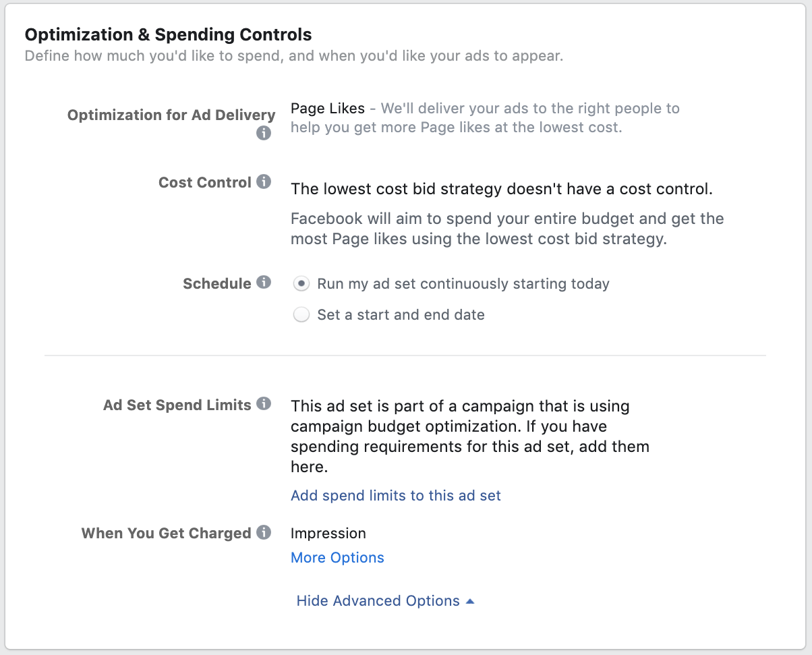Click the 'Ad Set Spend Limits' label
Screen dimensions: 812x655
click(x=177, y=404)
